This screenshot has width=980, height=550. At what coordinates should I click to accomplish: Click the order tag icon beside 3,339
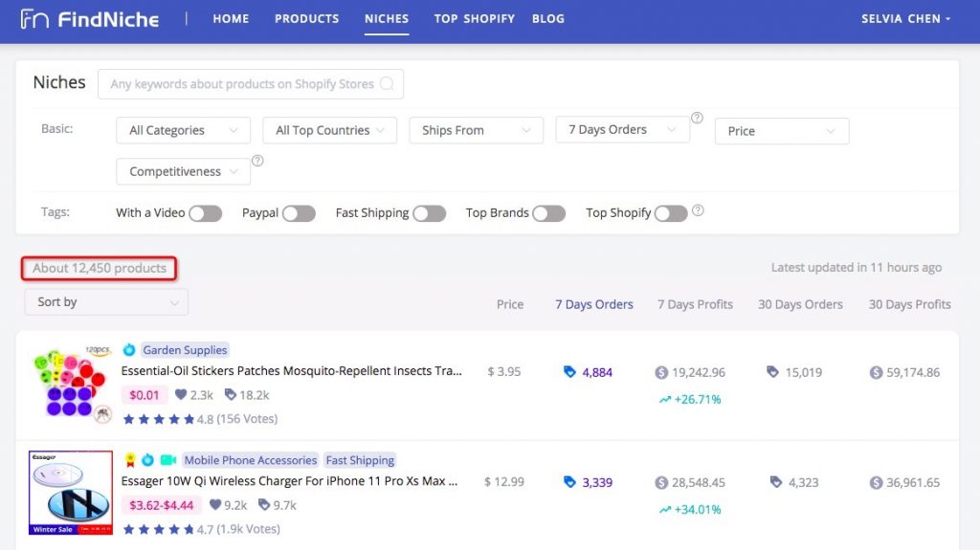pyautogui.click(x=569, y=482)
